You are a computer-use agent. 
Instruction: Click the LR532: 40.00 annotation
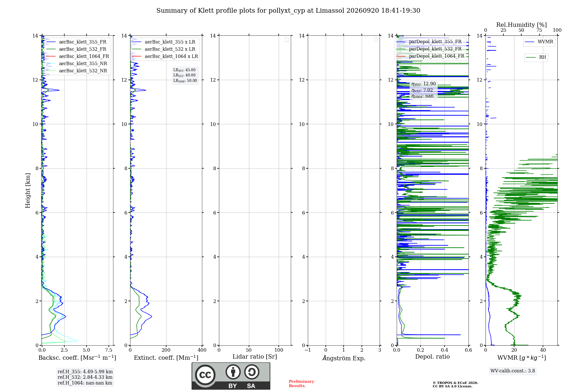pos(184,75)
